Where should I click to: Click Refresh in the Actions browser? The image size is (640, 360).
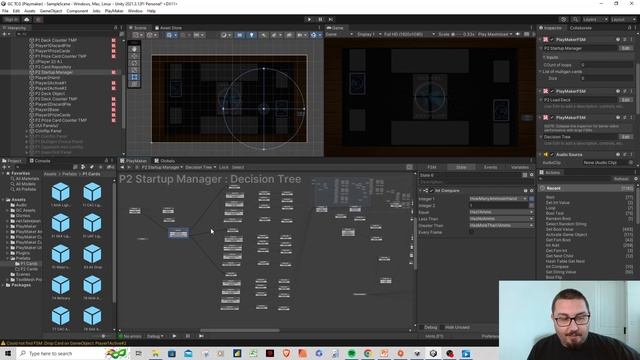coord(621,179)
